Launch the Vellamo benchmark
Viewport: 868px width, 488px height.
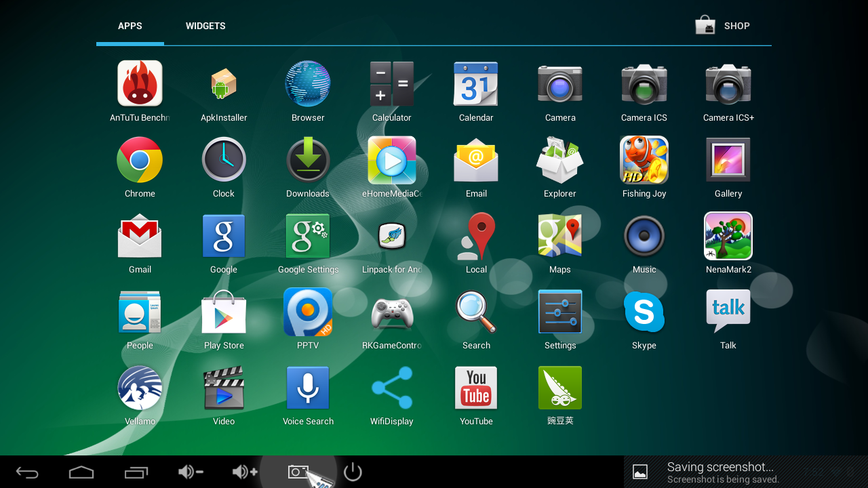click(x=140, y=388)
